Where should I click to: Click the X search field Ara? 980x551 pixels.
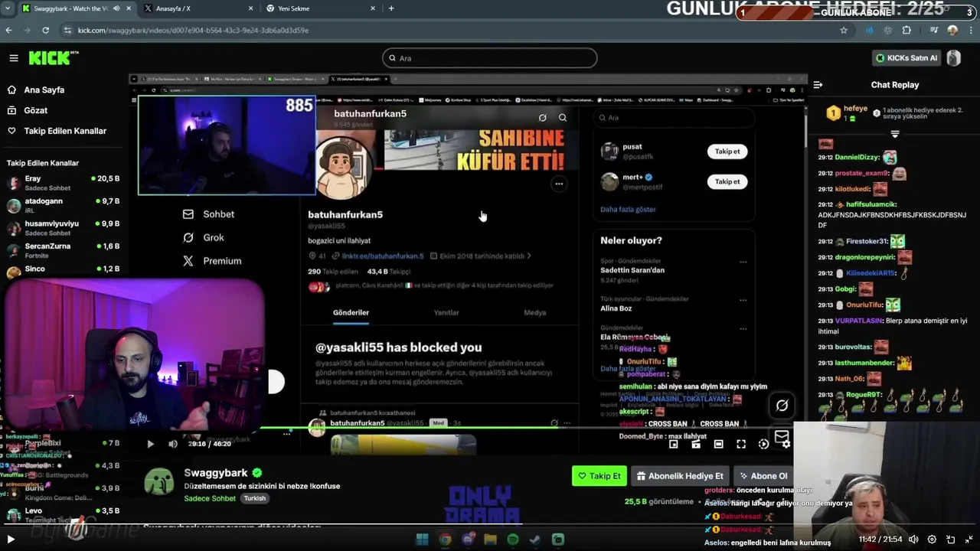pyautogui.click(x=674, y=118)
